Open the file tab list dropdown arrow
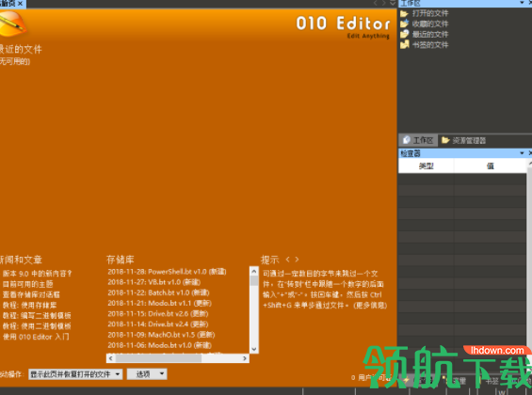Viewport: 532px width, 395px height. coord(393,3)
